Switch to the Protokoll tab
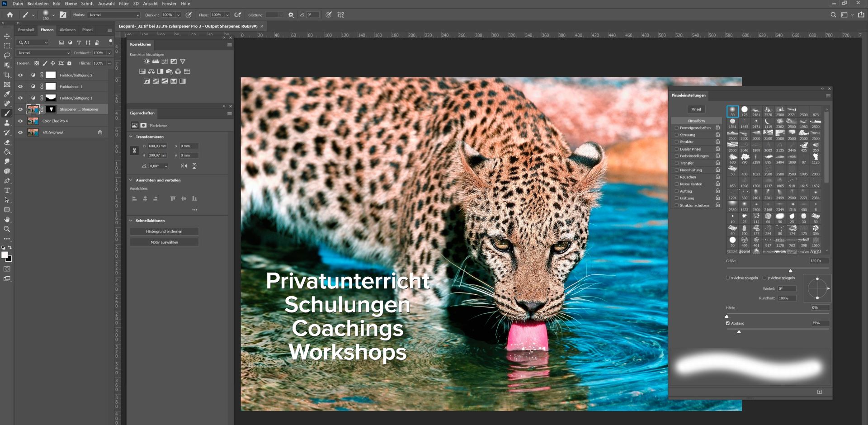Viewport: 868px width, 425px height. [x=26, y=30]
